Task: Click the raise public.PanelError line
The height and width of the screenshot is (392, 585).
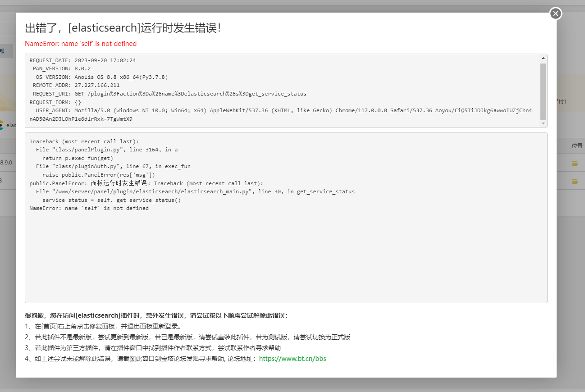Action: point(99,175)
